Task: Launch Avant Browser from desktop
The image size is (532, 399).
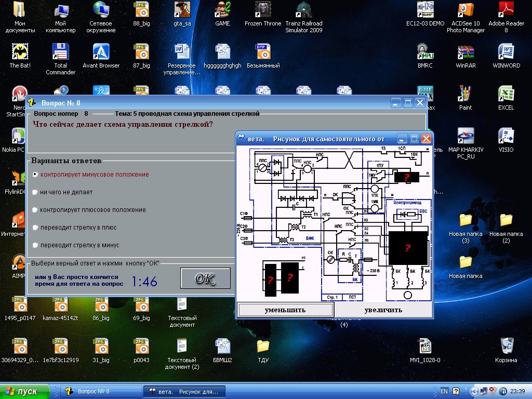Action: pos(101,52)
